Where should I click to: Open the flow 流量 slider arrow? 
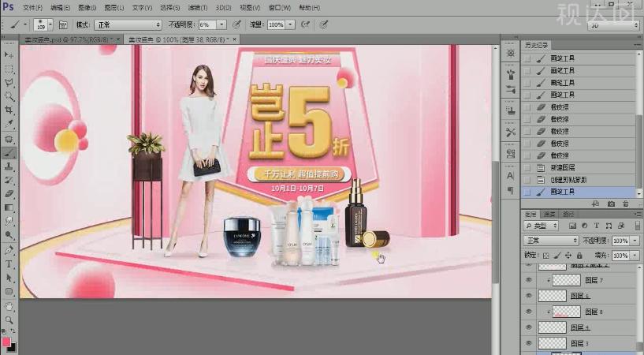click(290, 25)
